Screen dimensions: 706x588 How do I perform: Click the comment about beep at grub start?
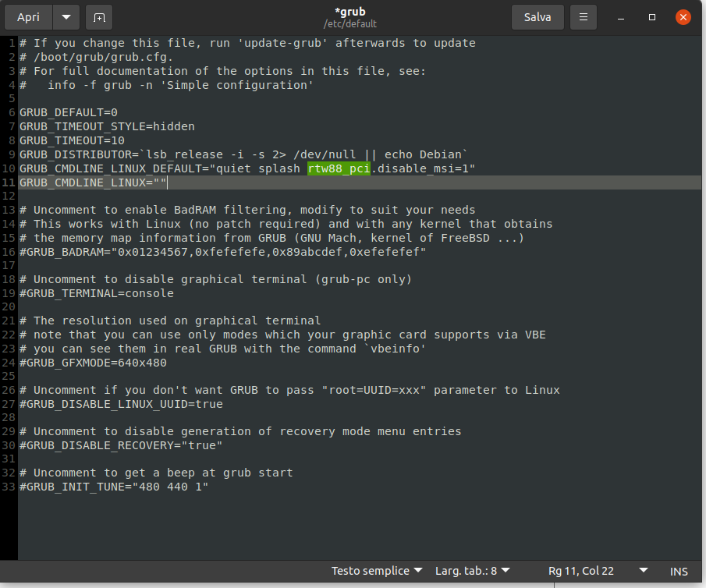point(156,473)
